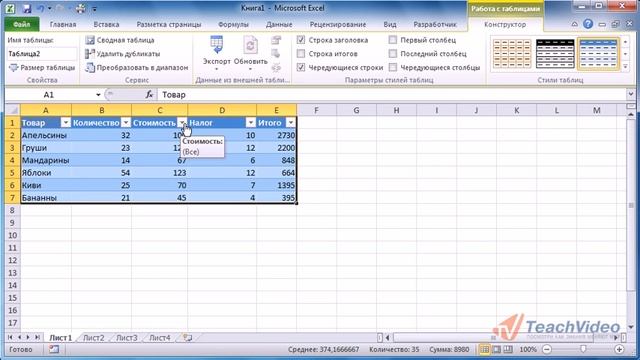Select the cell containing Мандарины

46,160
